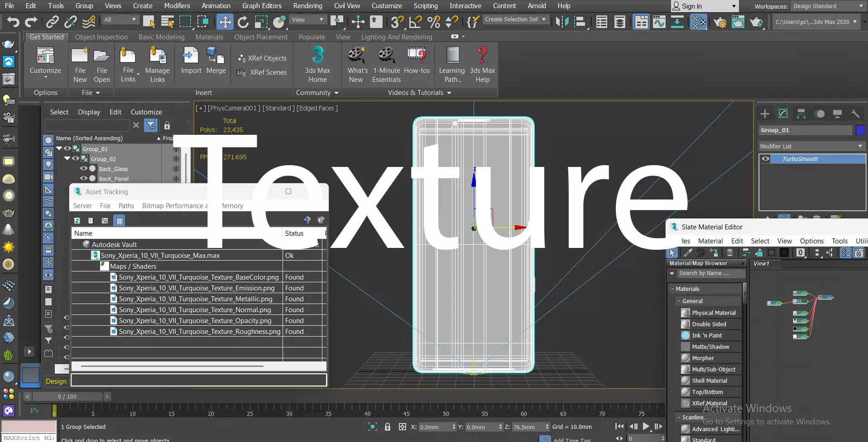Open Select by Name dialog

click(167, 22)
